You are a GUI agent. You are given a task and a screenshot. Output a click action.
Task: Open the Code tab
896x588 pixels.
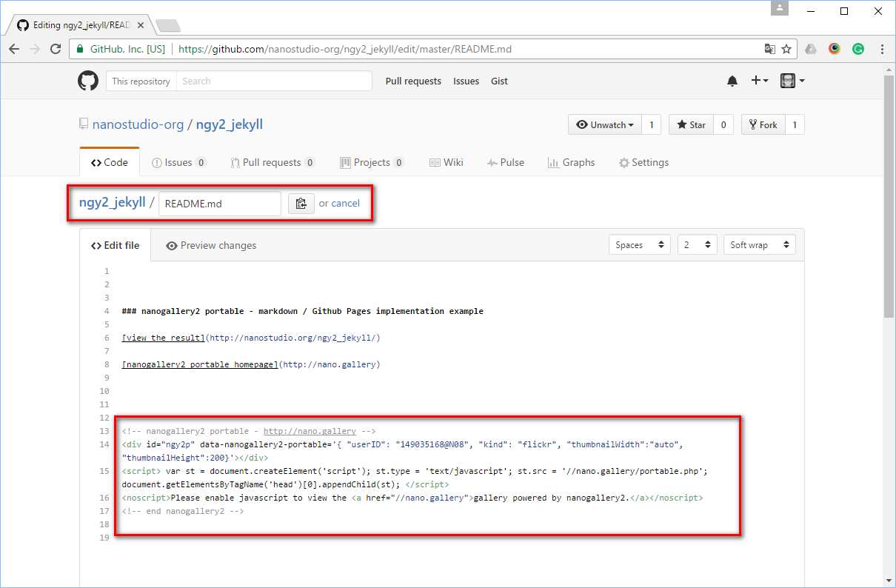click(x=110, y=162)
